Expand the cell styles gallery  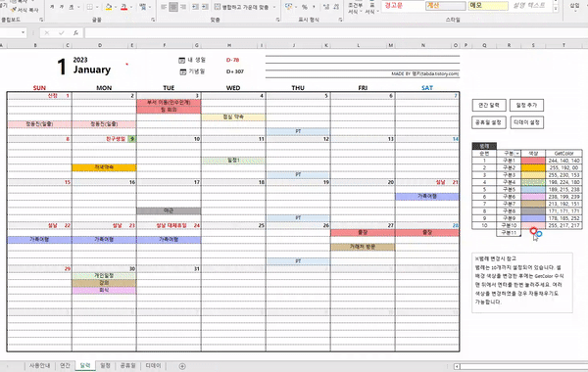[556, 9]
